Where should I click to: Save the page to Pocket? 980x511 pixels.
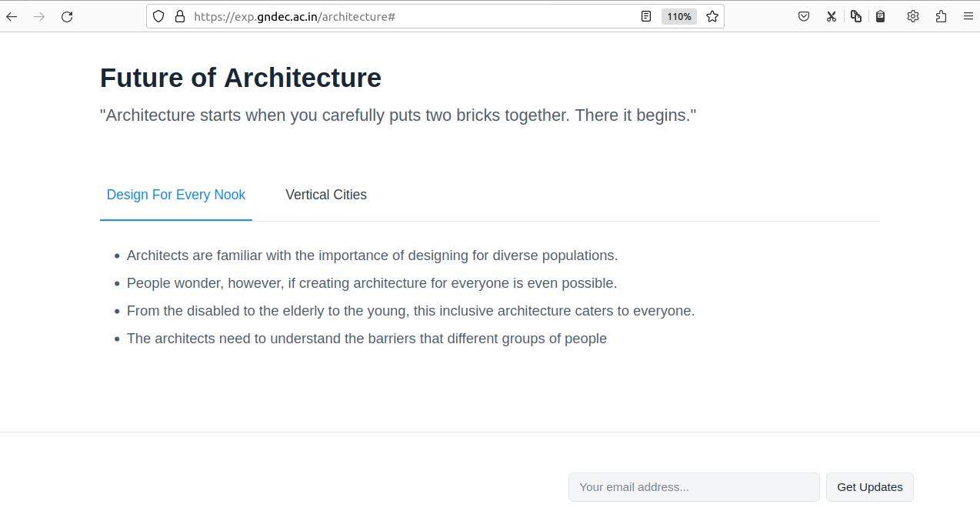[x=804, y=16]
